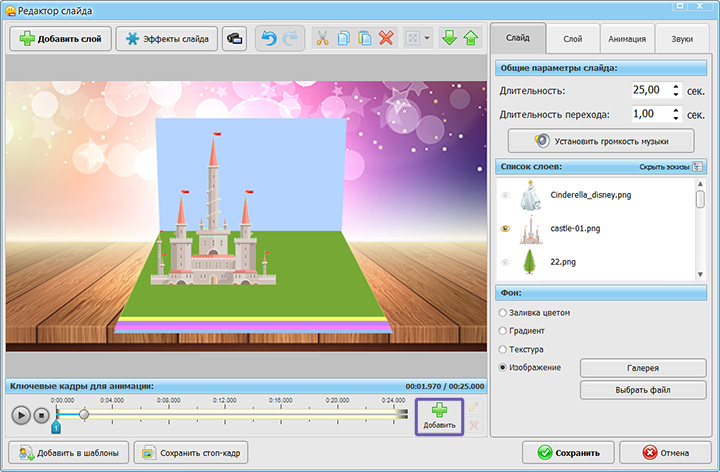Add a keyframe with the Добавить button
720x472 pixels.
point(439,416)
